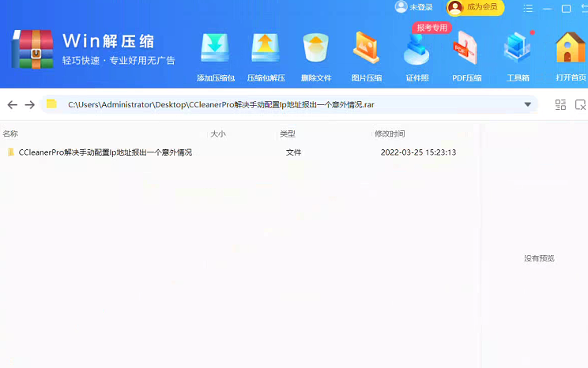Click the 轻巧快速·专业好用无广告 slogan

119,60
